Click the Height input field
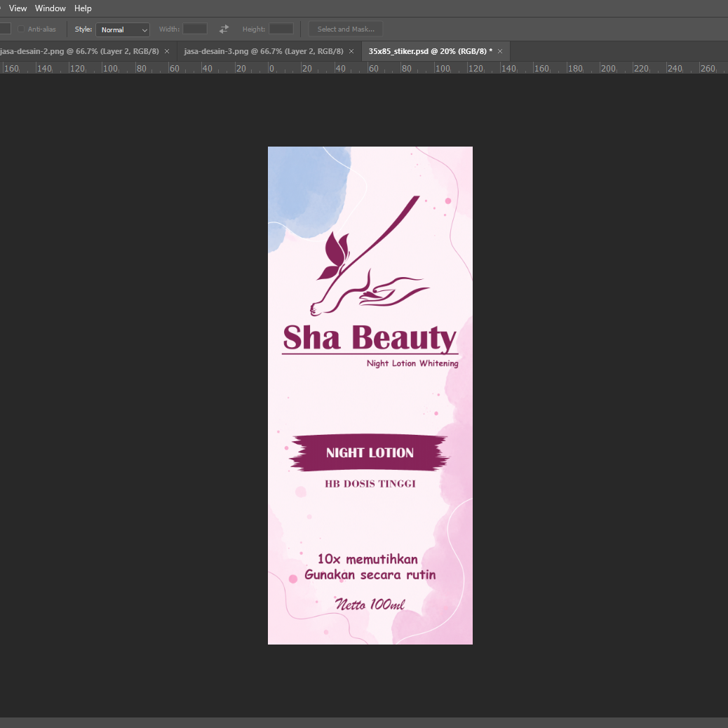The width and height of the screenshot is (728, 728). [281, 29]
